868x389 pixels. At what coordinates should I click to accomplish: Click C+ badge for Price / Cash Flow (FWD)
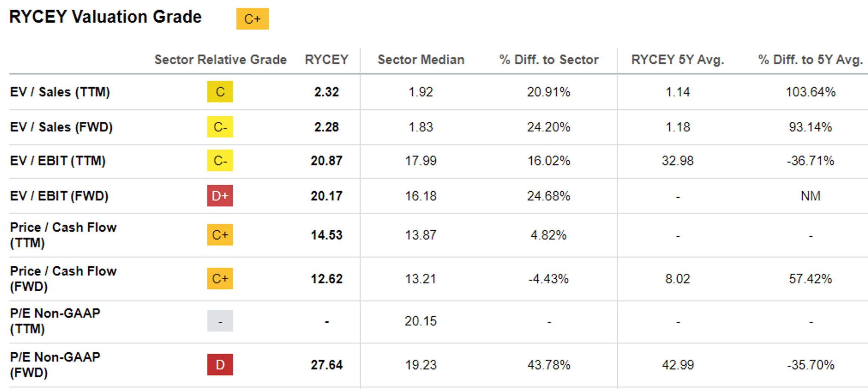click(x=220, y=279)
